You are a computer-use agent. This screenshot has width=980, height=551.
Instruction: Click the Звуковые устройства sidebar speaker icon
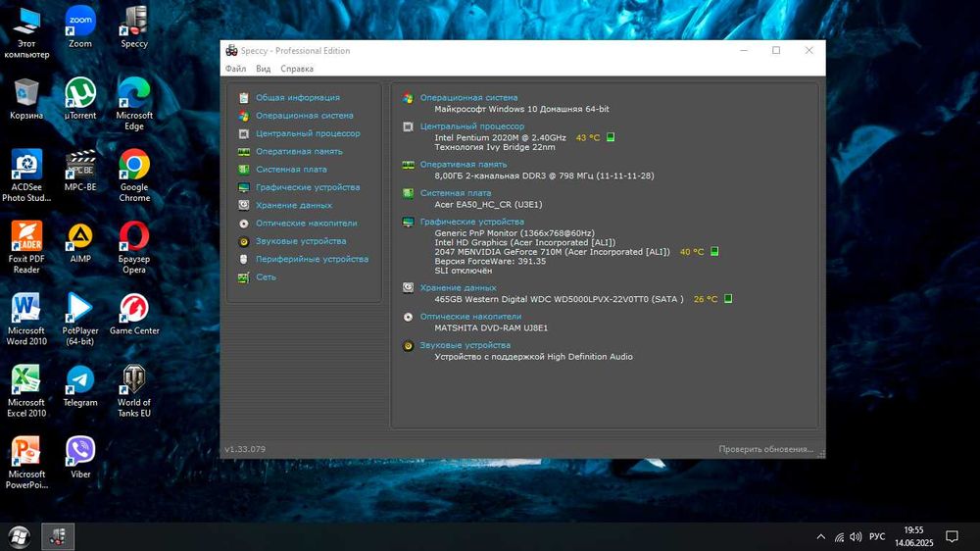point(244,241)
